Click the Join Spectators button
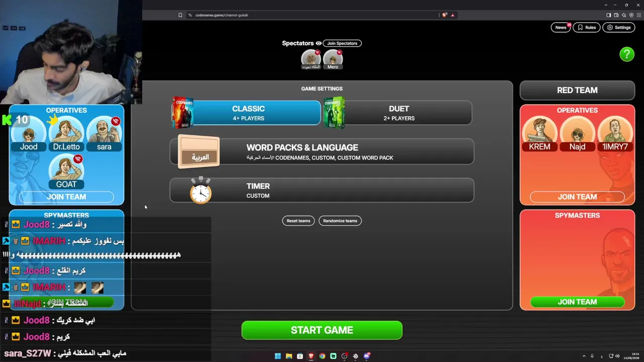 point(342,43)
